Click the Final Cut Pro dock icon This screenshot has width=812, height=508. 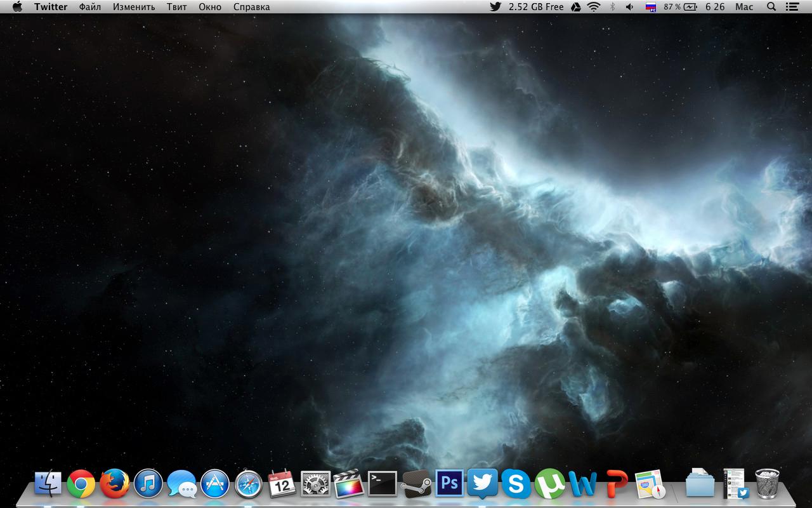pos(348,484)
